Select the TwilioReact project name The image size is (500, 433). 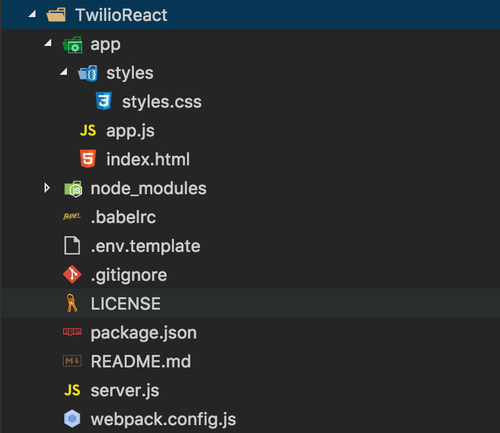click(x=121, y=15)
